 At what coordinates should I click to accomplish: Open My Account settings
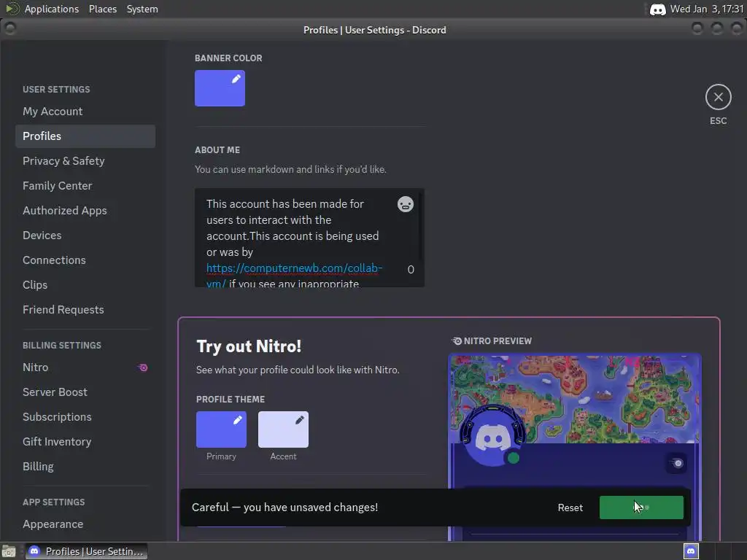pyautogui.click(x=85, y=112)
